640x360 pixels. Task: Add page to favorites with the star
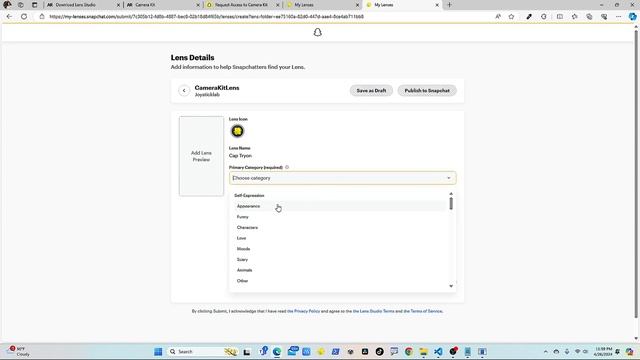[511, 17]
